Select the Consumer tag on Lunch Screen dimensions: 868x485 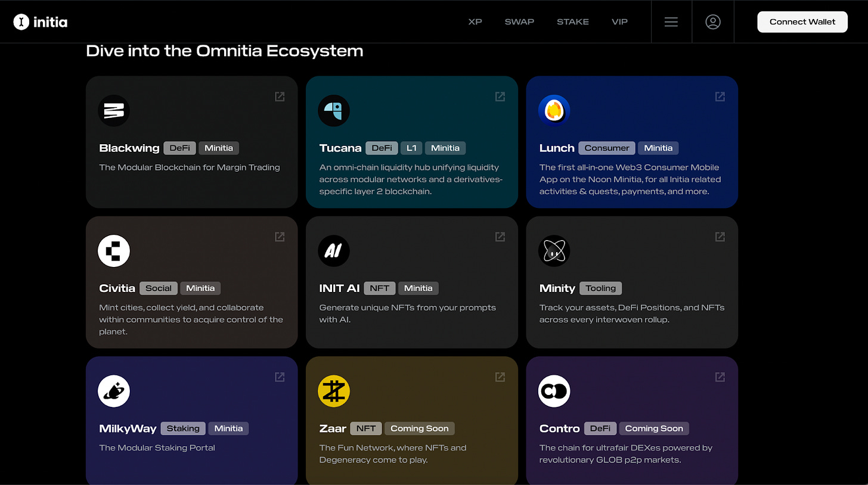click(x=607, y=148)
